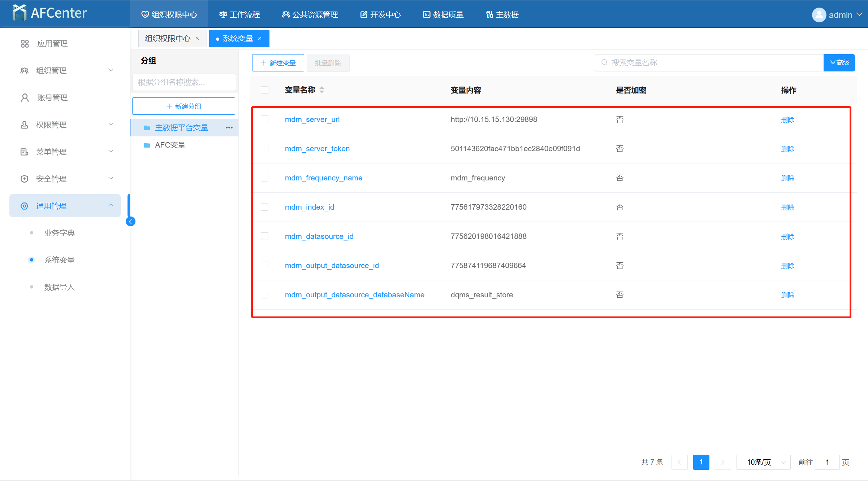
Task: Expand the 菜单管理 menu chevron
Action: pos(111,151)
